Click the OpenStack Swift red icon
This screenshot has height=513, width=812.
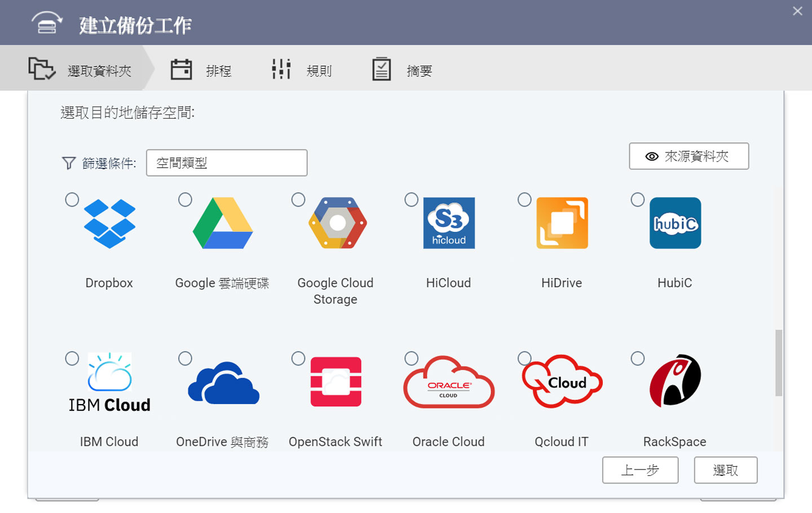(336, 382)
